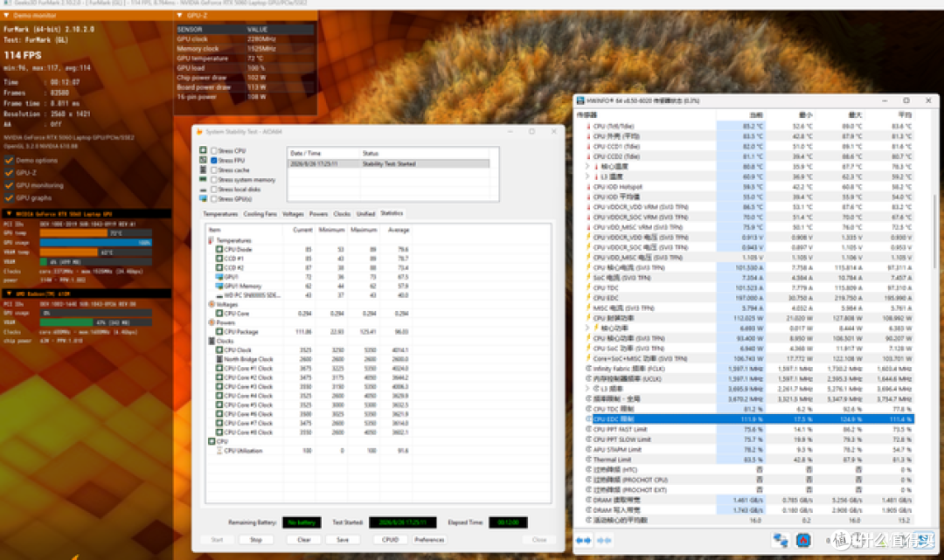Click HWiNFO network computers icon
Image resolution: width=944 pixels, height=560 pixels.
[x=781, y=540]
